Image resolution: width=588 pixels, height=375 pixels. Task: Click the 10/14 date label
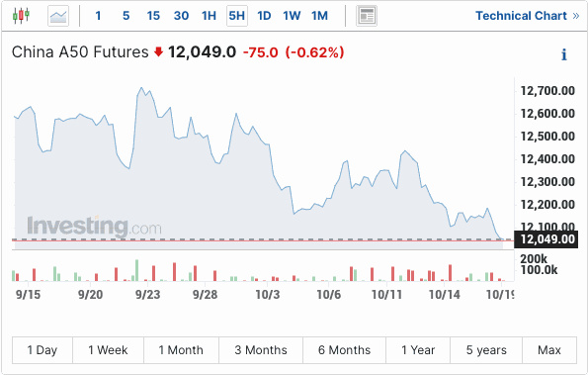pyautogui.click(x=445, y=295)
